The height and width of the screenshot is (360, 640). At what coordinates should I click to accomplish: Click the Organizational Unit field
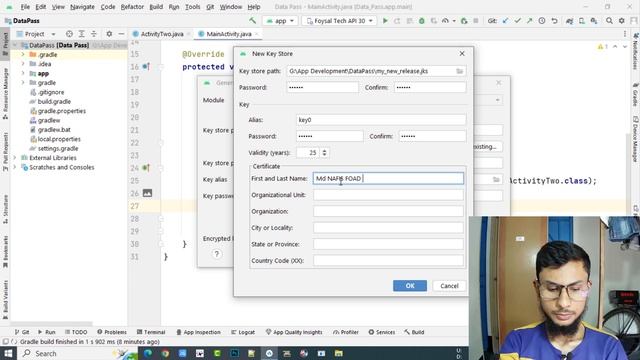click(388, 195)
